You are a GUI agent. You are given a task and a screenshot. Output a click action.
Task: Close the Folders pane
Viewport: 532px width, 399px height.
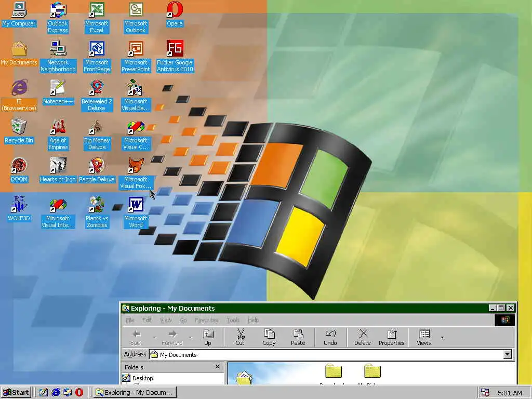(x=218, y=366)
